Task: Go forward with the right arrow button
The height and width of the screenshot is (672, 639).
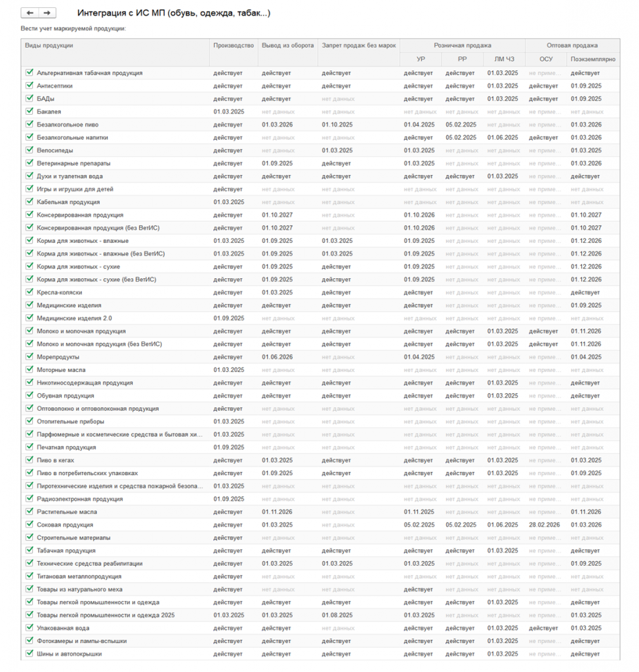Action: pos(47,13)
